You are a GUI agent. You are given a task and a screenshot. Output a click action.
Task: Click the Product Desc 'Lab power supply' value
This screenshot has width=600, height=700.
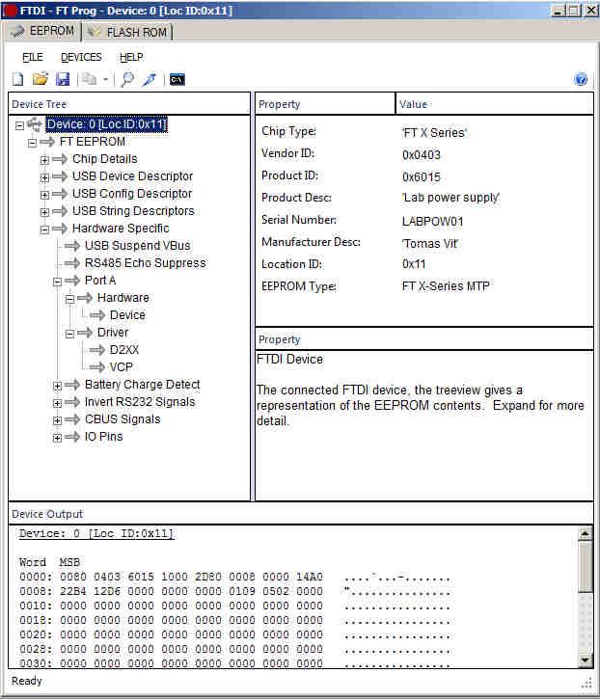pos(450,198)
